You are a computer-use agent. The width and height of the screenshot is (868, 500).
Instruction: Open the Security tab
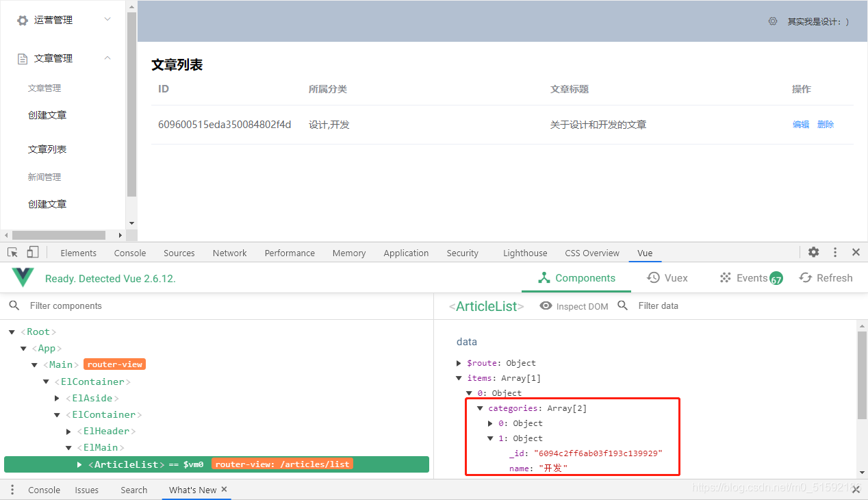point(462,253)
